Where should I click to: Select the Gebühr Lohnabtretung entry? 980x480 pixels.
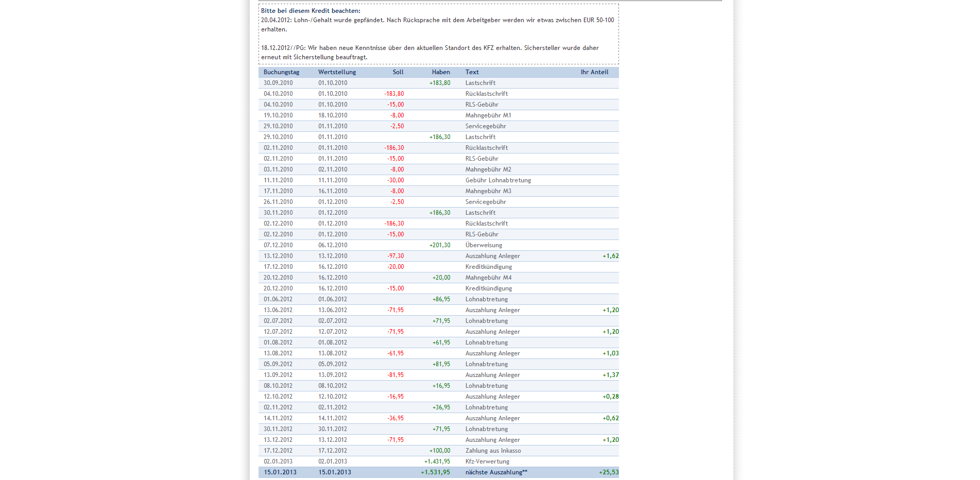point(498,180)
